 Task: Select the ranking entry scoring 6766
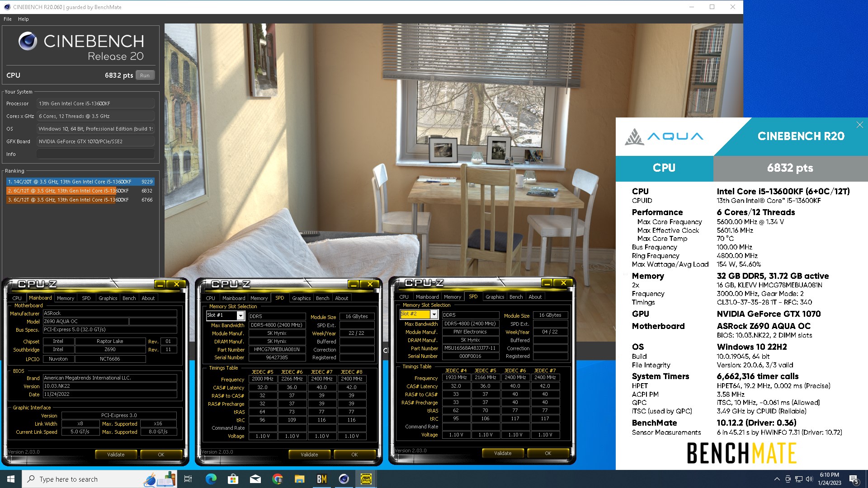(x=80, y=200)
